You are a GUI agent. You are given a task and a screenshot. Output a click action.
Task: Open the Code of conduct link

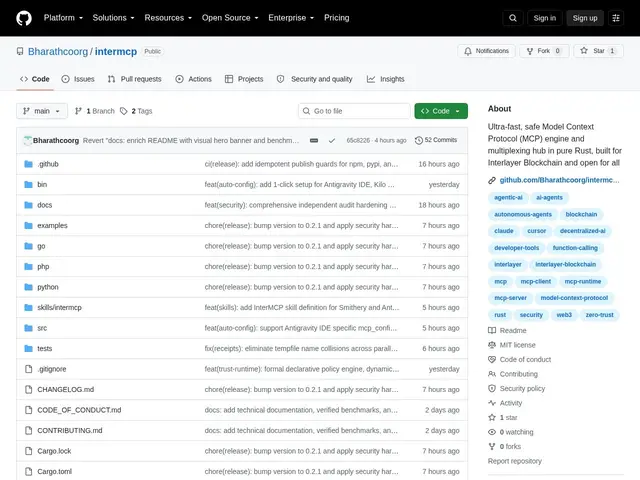click(x=520, y=360)
